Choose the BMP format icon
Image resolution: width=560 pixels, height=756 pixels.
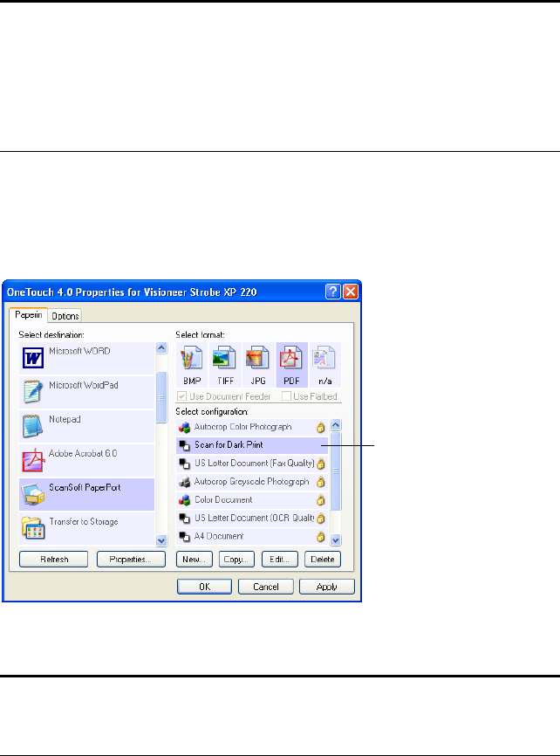tap(192, 360)
